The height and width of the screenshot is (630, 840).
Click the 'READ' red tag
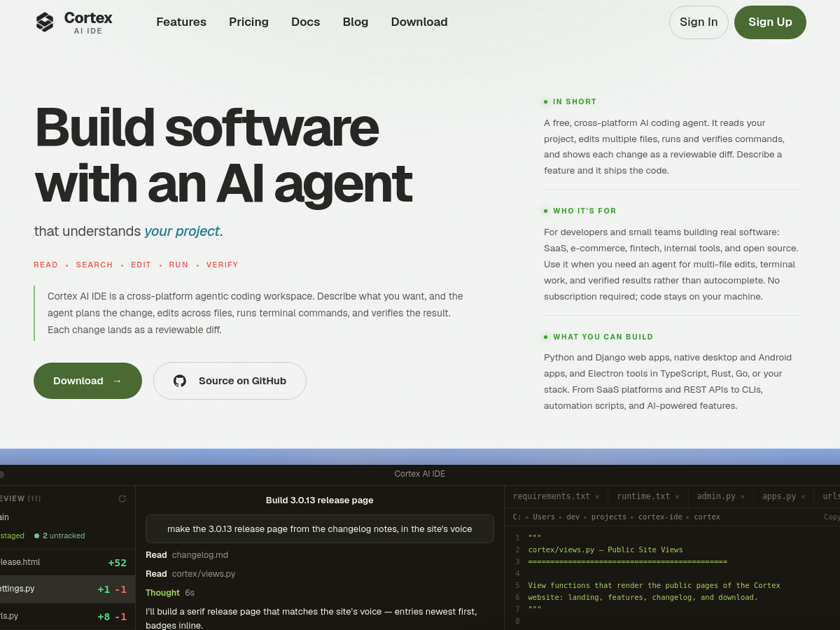coord(46,265)
